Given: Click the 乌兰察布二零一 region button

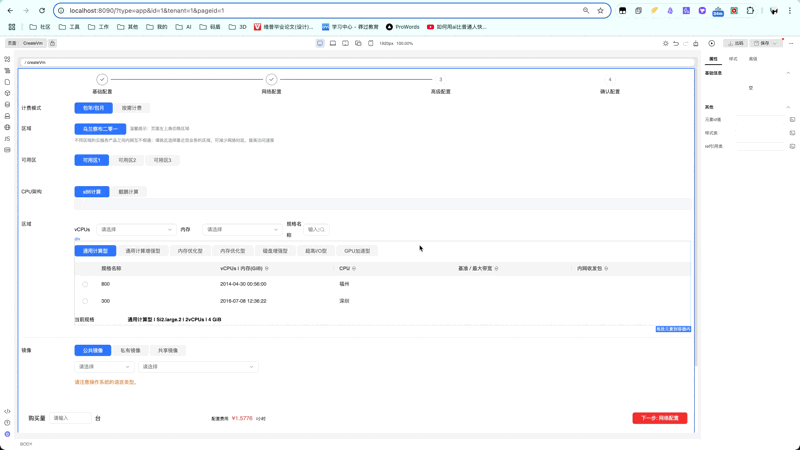Looking at the screenshot, I should coord(100,129).
